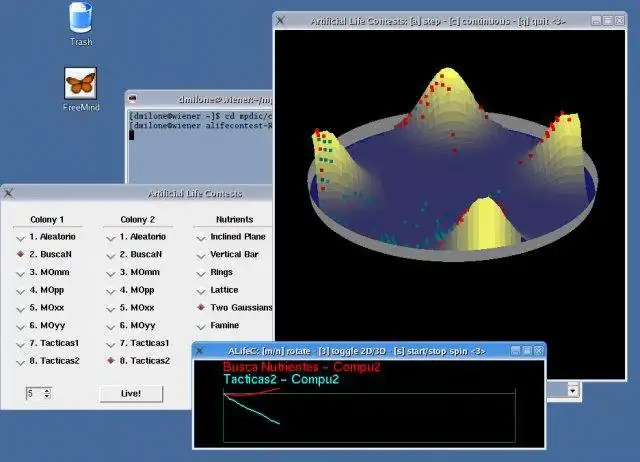Select 4. MOpp for Colony 2

[x=131, y=290]
